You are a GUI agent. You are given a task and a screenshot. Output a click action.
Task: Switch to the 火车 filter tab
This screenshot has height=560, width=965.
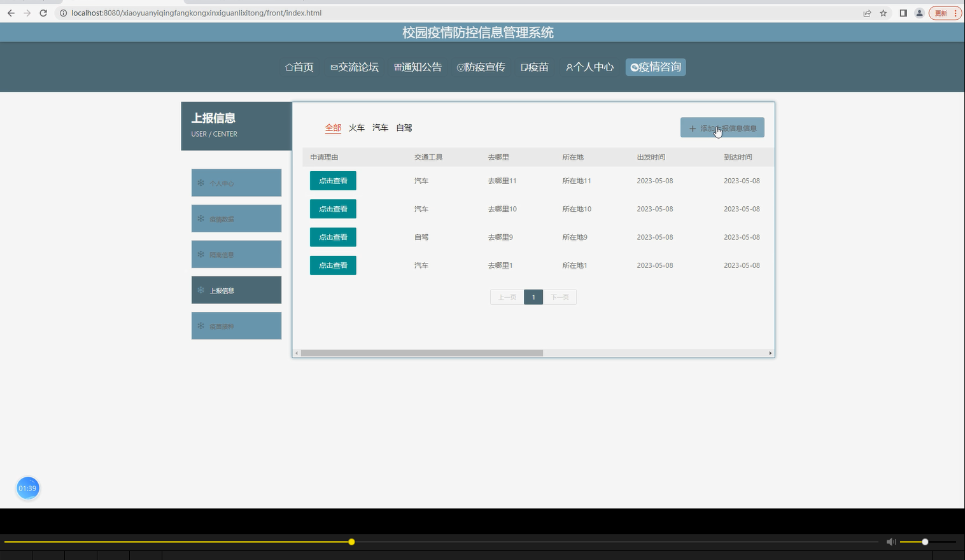(356, 128)
